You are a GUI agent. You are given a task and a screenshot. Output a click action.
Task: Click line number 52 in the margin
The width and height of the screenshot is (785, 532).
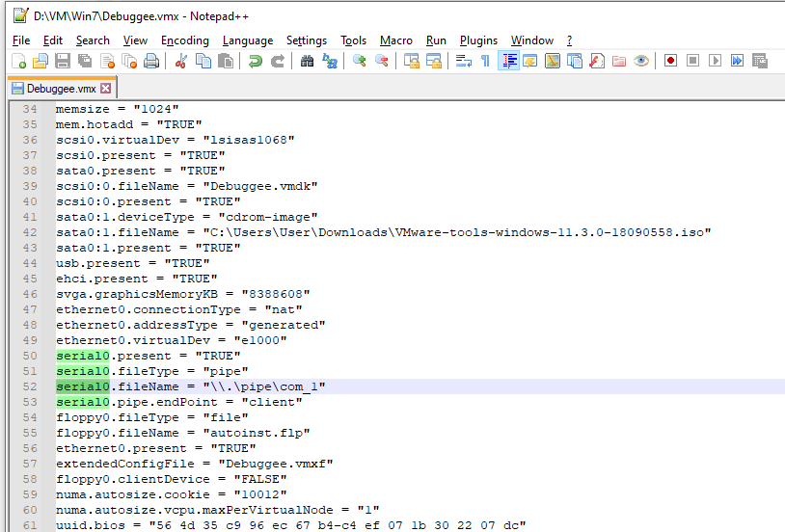pyautogui.click(x=30, y=386)
